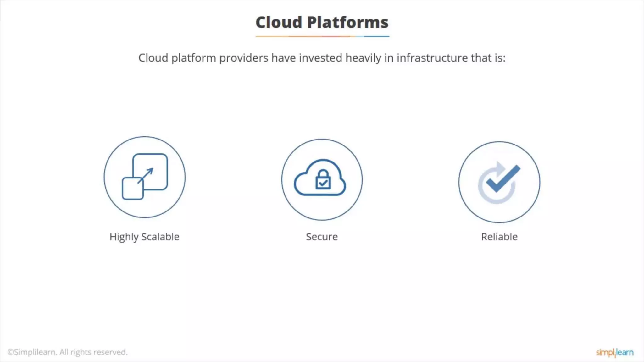Click the Cloud Platforms slide title
Screen dimensions: 644x362
(322, 22)
